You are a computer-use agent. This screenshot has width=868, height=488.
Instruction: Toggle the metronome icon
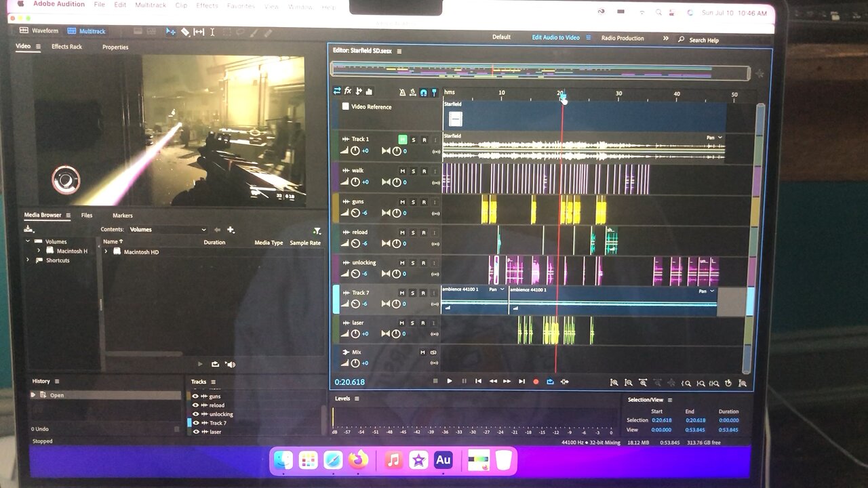pyautogui.click(x=402, y=91)
